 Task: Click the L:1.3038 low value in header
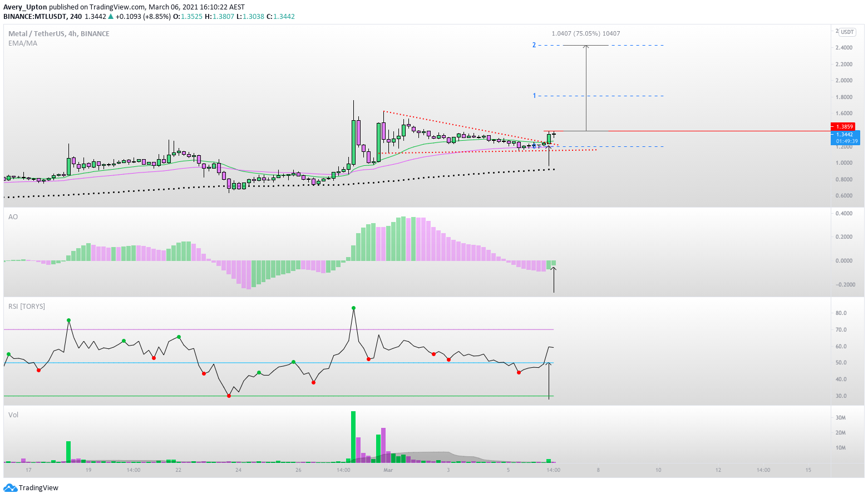(250, 17)
